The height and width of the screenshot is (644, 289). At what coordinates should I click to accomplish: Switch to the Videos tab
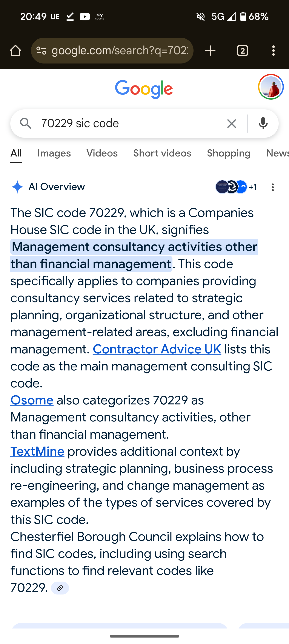[x=102, y=153]
